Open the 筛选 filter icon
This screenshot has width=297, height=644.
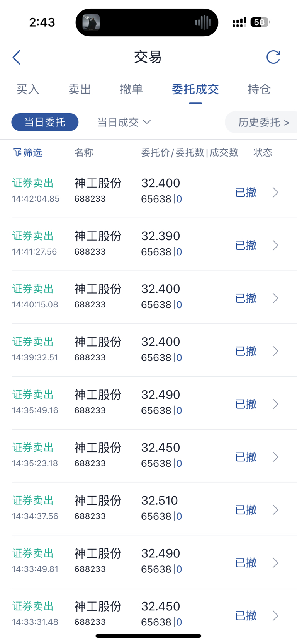(x=17, y=152)
